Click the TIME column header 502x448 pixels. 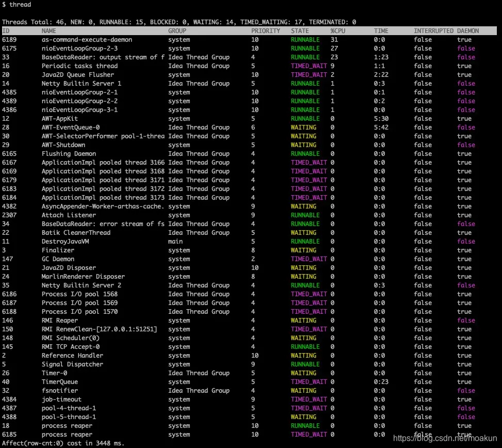click(381, 31)
